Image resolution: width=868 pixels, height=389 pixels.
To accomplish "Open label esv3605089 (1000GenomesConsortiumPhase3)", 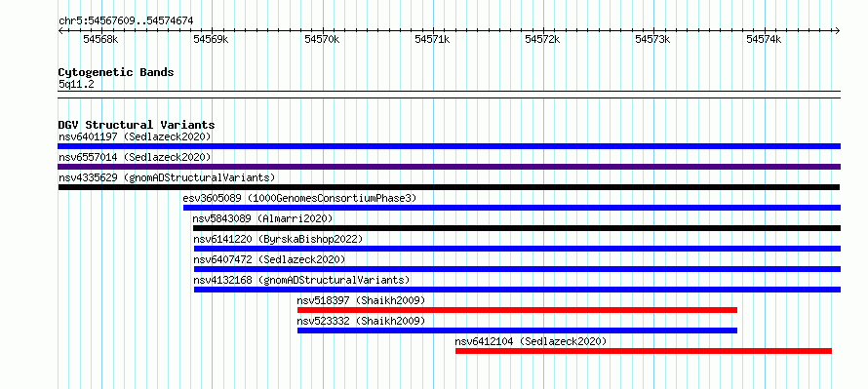I will coord(299,198).
